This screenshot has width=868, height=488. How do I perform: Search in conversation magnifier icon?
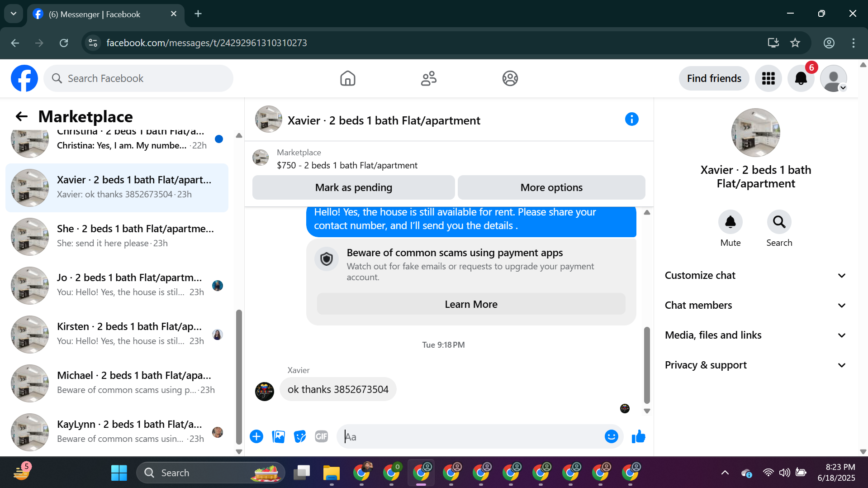[779, 222]
